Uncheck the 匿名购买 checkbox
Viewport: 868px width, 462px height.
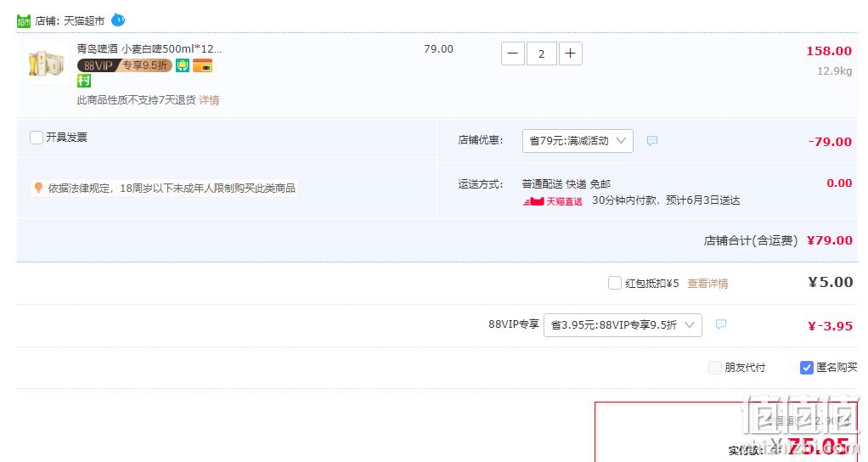807,368
